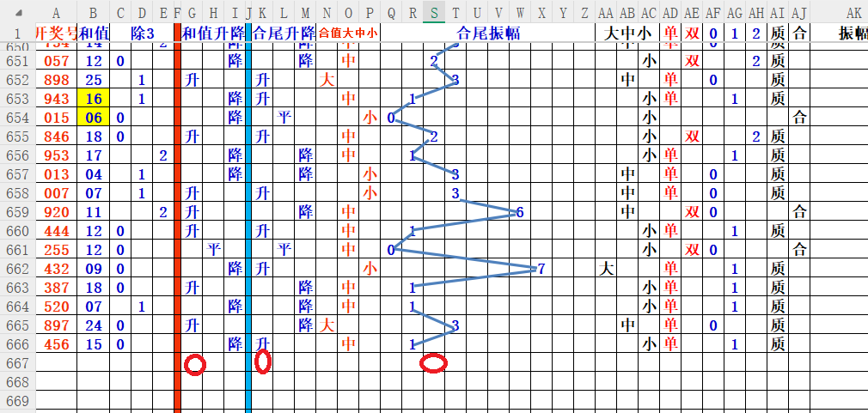This screenshot has height=413, width=868.
Task: Click cell containing 520
Action: coord(57,307)
